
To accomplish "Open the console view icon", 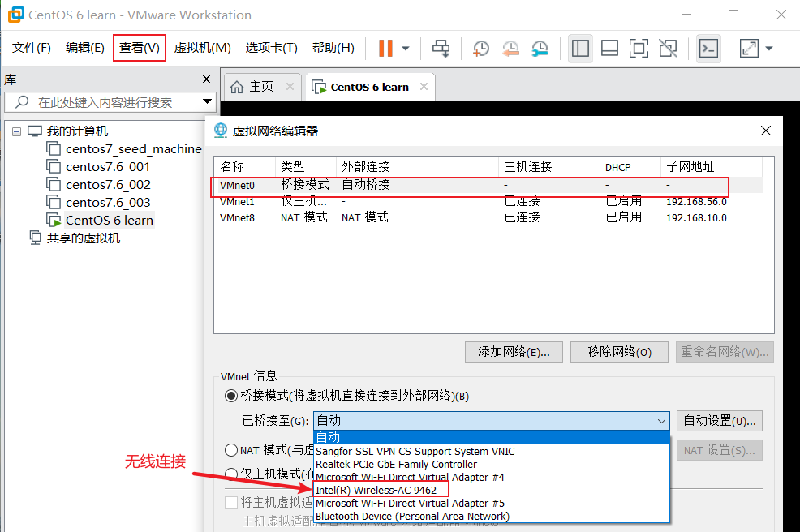I will click(x=708, y=49).
